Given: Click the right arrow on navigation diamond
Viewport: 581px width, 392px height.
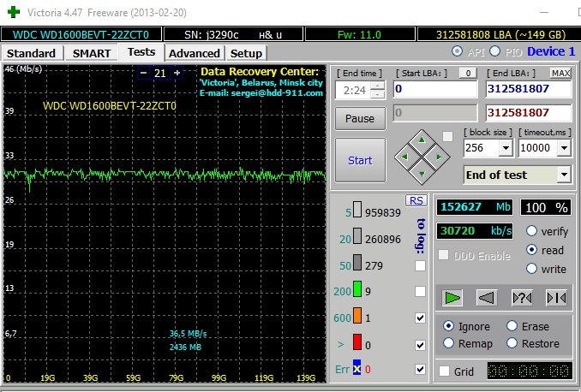Looking at the screenshot, I should (439, 157).
